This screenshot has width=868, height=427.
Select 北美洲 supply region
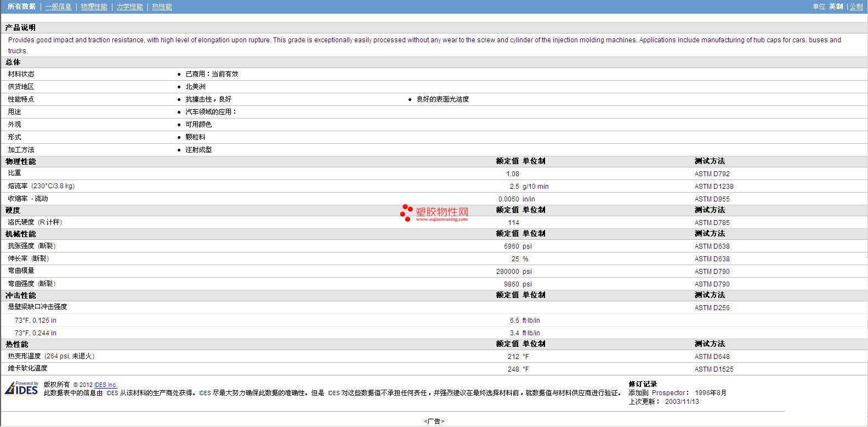coord(195,87)
